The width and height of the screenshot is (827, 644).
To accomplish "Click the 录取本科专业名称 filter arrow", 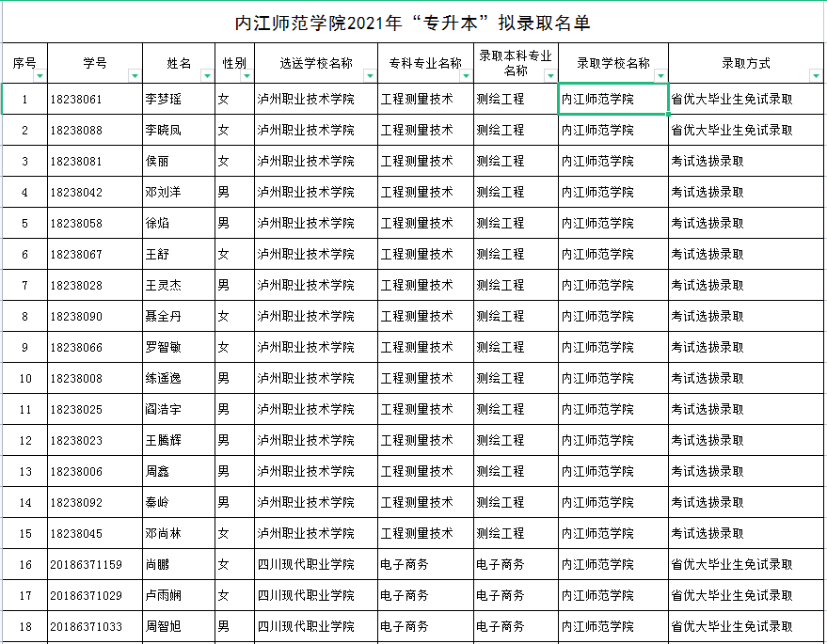I will [550, 76].
